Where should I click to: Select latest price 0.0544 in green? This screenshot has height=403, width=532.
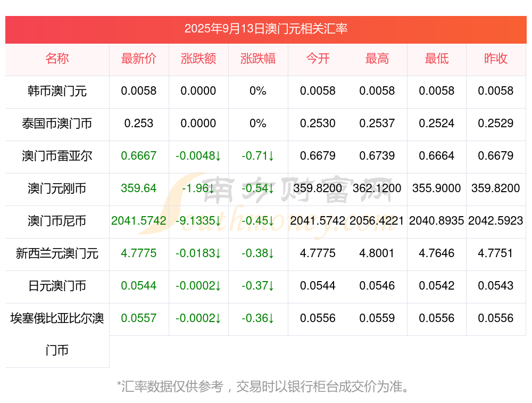point(139,285)
